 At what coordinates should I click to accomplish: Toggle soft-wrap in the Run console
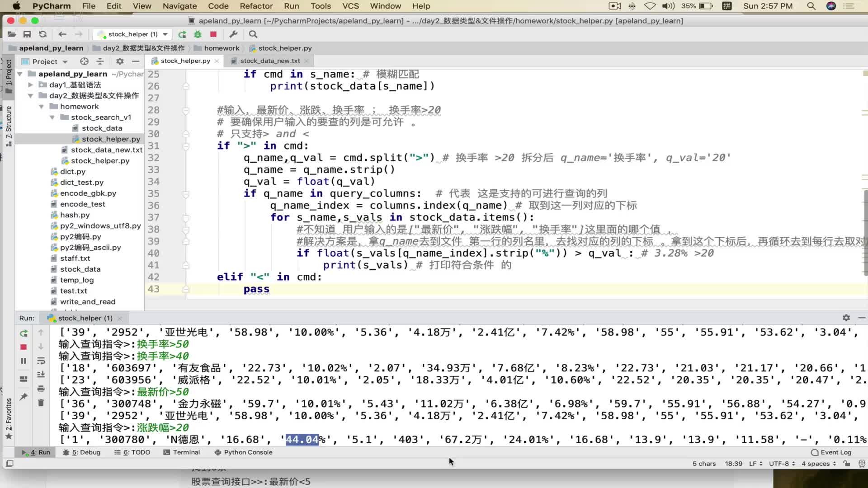(41, 361)
